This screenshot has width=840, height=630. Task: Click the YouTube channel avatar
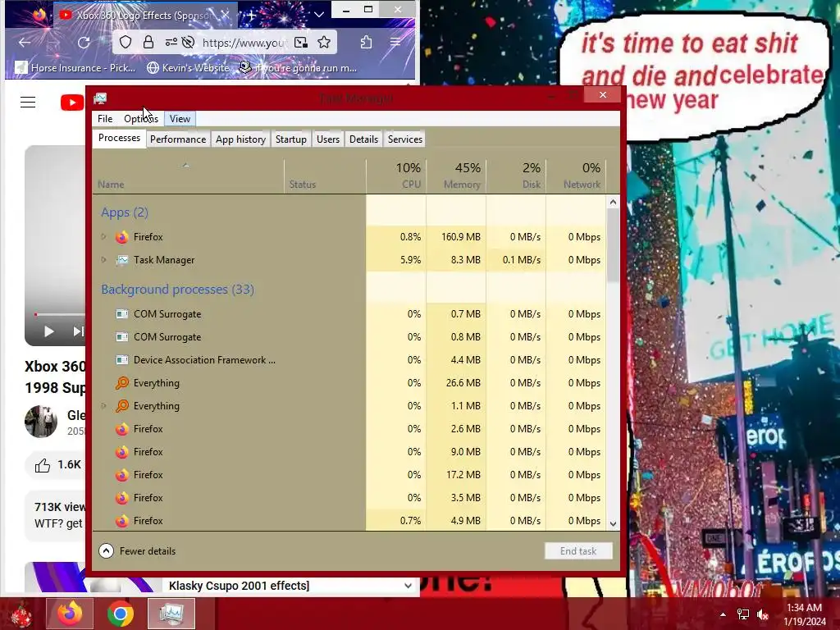pyautogui.click(x=41, y=422)
